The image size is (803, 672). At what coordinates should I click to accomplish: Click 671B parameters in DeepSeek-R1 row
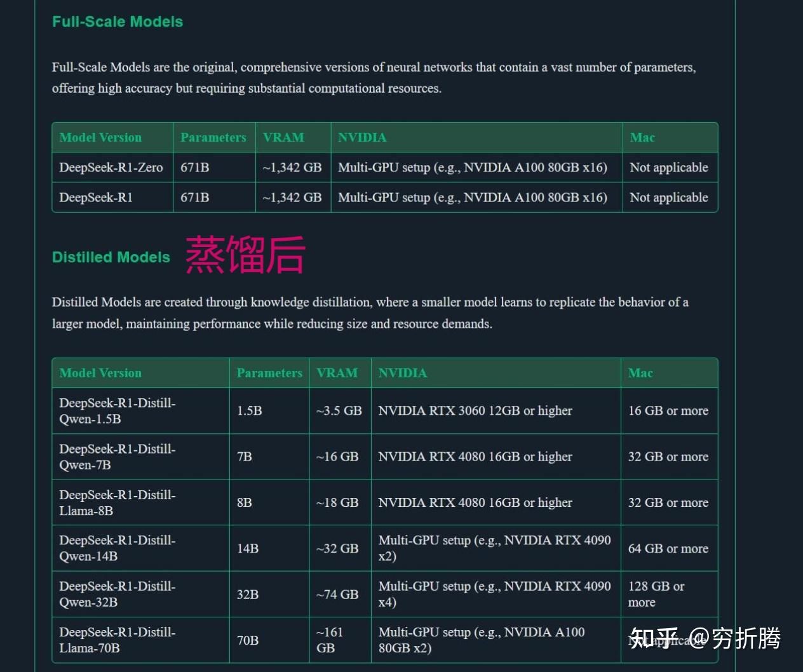[195, 198]
